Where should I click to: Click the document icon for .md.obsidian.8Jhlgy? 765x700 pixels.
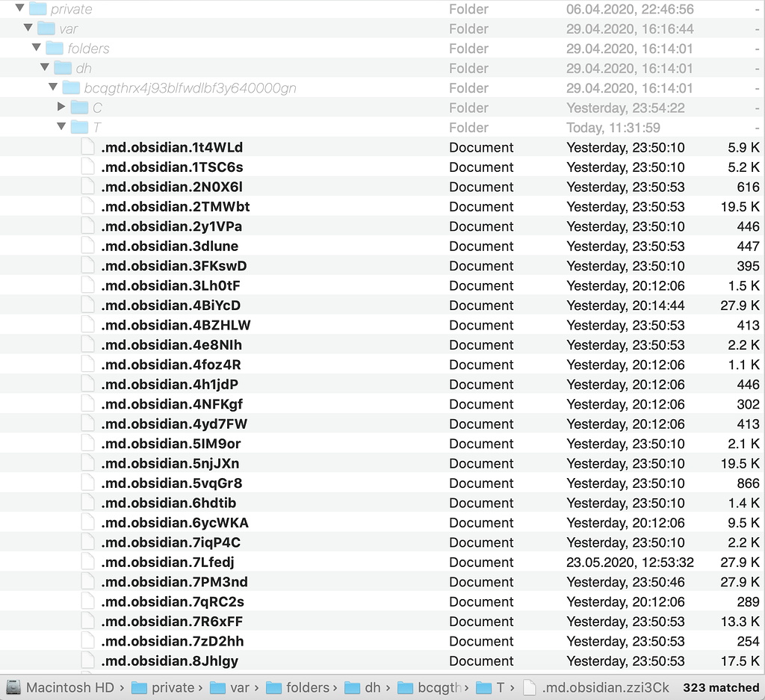coord(88,660)
